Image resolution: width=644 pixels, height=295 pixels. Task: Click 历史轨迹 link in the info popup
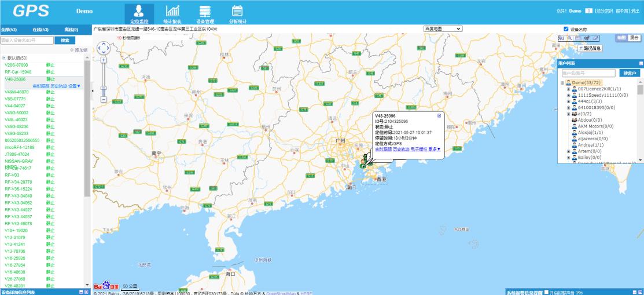pos(401,149)
